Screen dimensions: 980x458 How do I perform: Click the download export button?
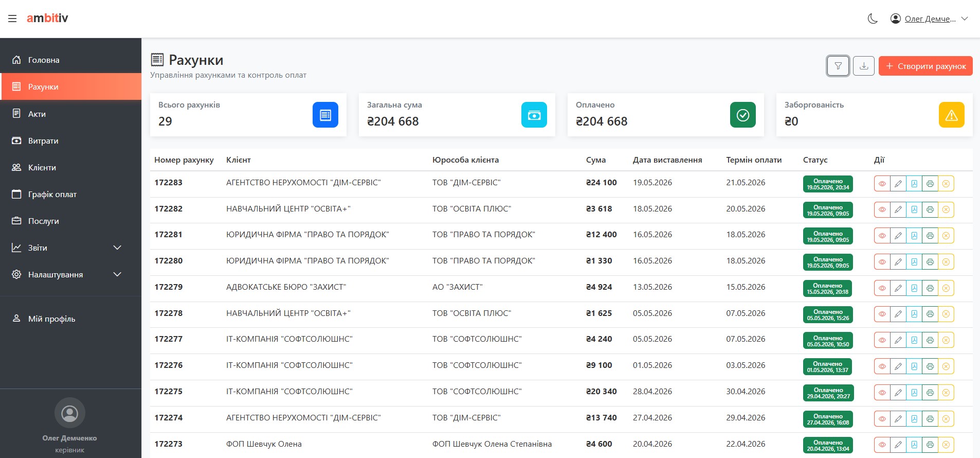tap(864, 66)
